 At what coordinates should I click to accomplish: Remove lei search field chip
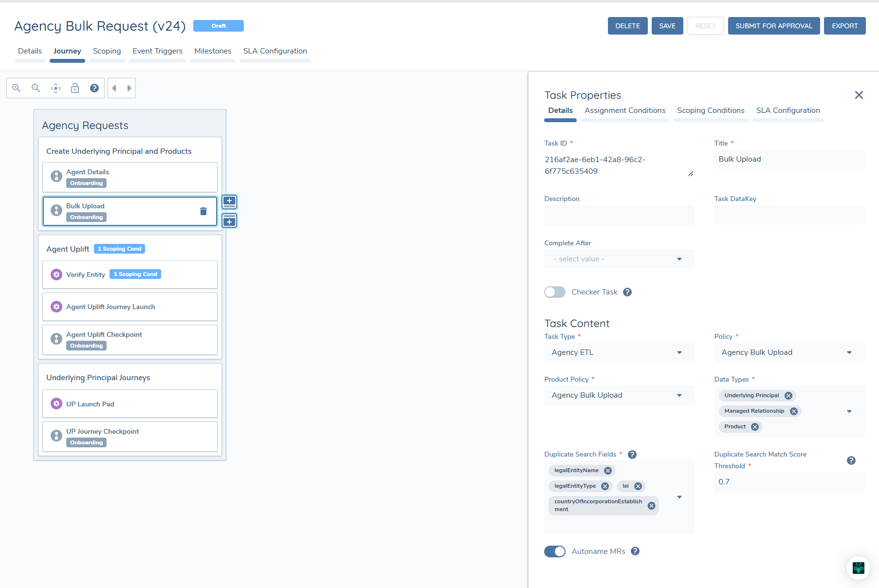pos(638,486)
